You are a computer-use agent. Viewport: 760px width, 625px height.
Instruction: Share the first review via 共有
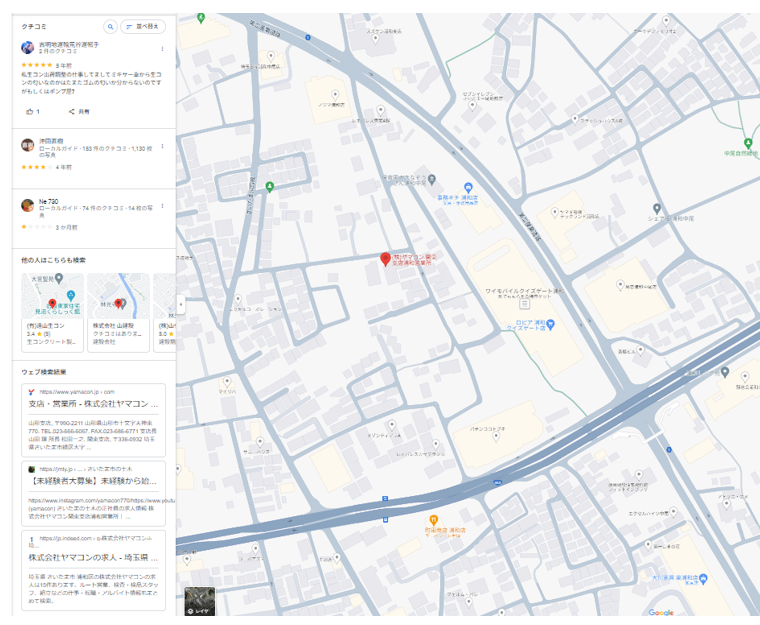click(x=78, y=111)
